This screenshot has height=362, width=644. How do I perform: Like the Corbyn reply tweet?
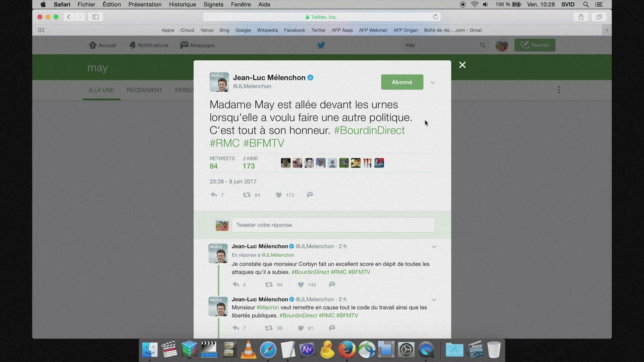301,285
